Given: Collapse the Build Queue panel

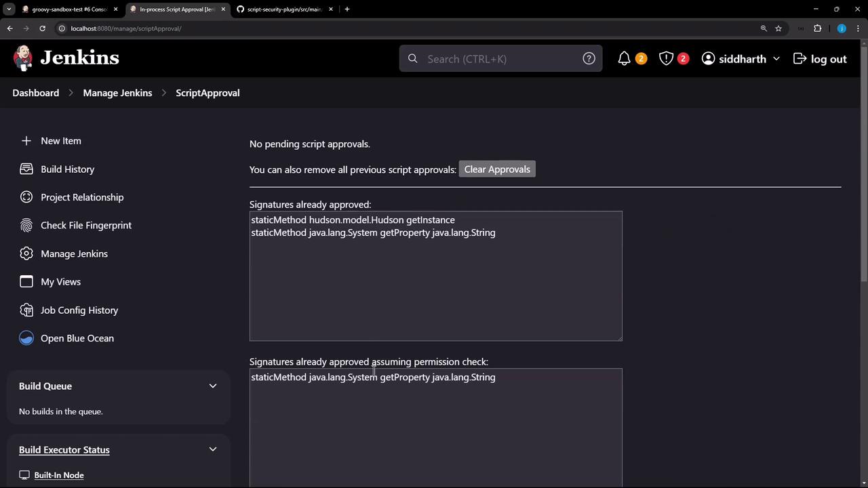Looking at the screenshot, I should pos(213,386).
